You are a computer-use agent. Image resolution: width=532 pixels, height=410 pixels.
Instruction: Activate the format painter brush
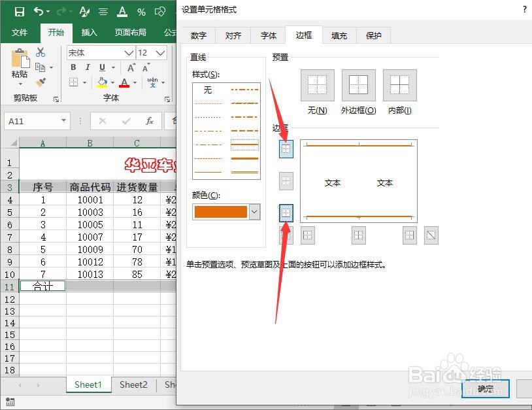pyautogui.click(x=41, y=82)
